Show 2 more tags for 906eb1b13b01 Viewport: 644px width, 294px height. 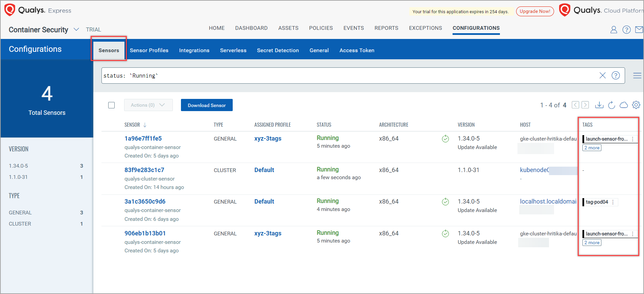[592, 243]
